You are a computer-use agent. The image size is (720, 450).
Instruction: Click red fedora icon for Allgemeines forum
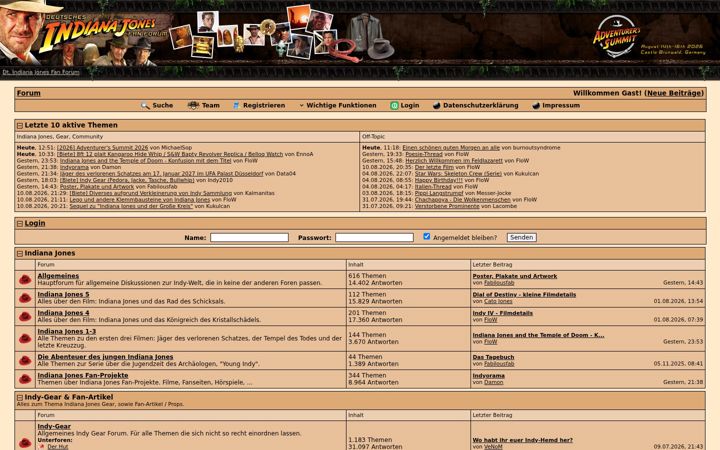point(25,279)
